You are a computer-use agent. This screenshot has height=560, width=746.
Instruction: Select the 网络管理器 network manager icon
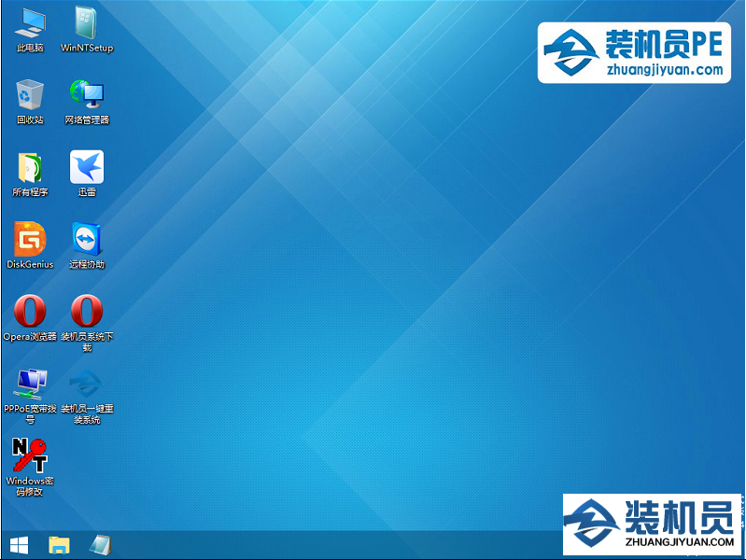click(87, 95)
